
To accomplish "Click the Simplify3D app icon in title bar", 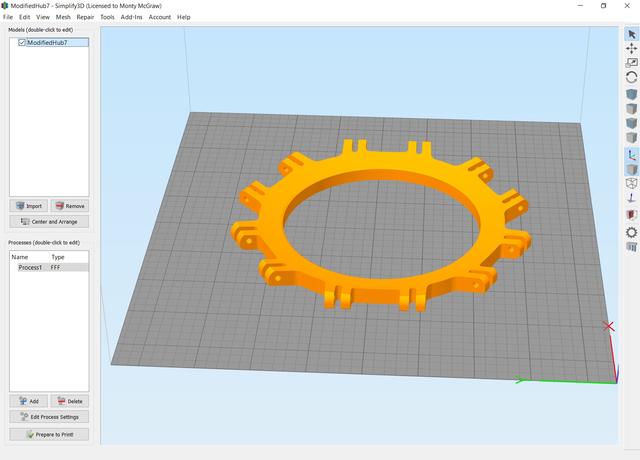I will [x=5, y=6].
